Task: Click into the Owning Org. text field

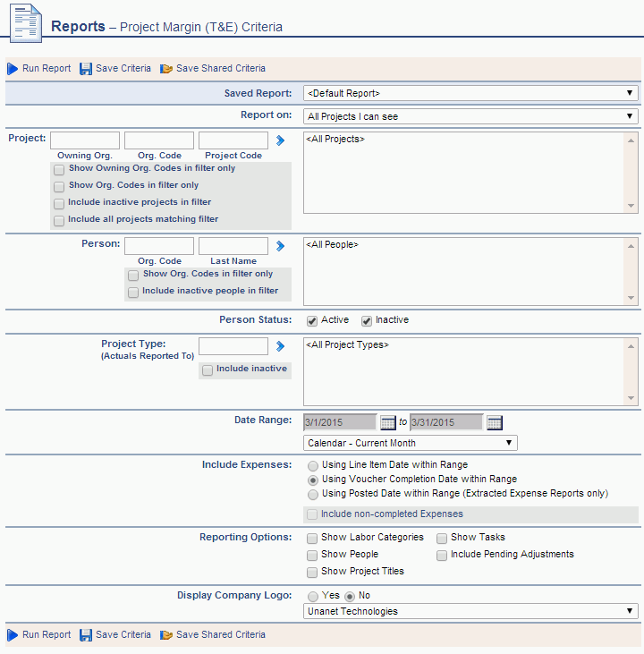Action: 85,140
